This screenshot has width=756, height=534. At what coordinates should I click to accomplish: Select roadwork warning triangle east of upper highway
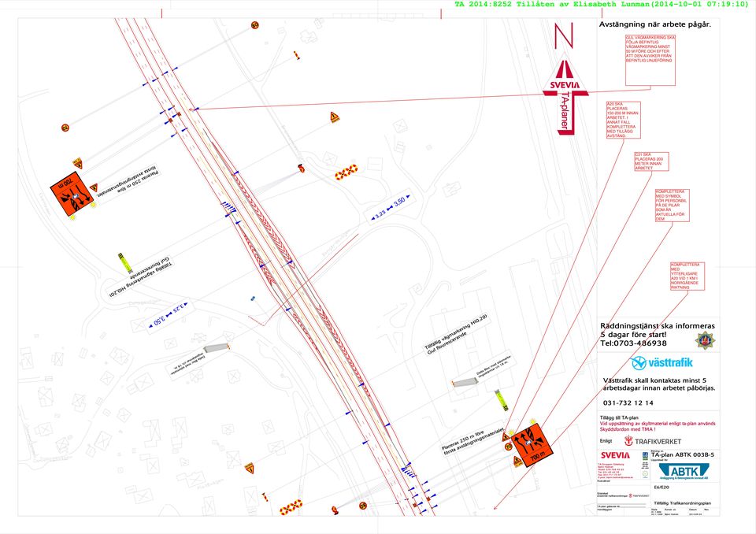point(335,117)
